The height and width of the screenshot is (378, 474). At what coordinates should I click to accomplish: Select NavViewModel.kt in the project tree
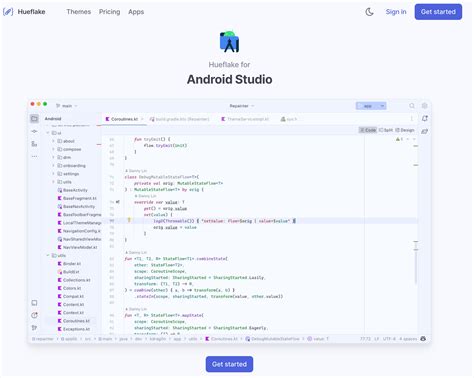tap(77, 247)
